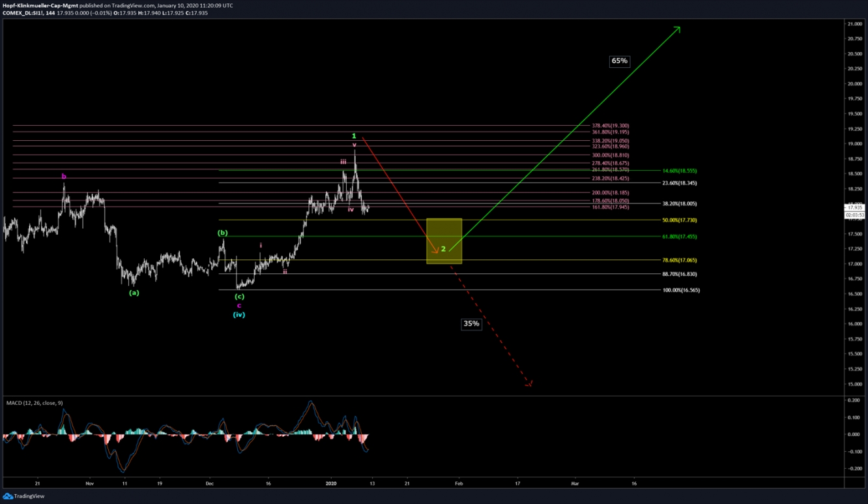Click the yellow 50.00%(17.730) retracement label
The width and height of the screenshot is (868, 504).
[x=681, y=220]
